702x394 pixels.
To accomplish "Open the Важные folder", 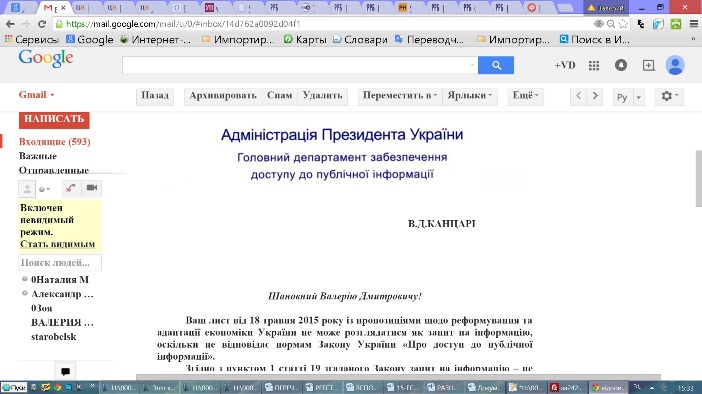I will coord(38,156).
